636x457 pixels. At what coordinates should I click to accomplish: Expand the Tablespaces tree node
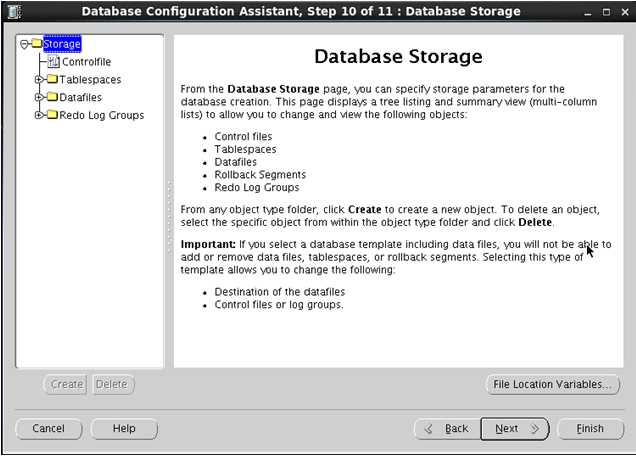click(39, 79)
